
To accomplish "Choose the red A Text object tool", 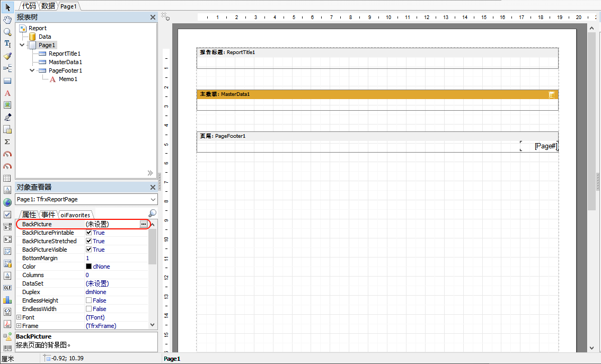I will [7, 93].
